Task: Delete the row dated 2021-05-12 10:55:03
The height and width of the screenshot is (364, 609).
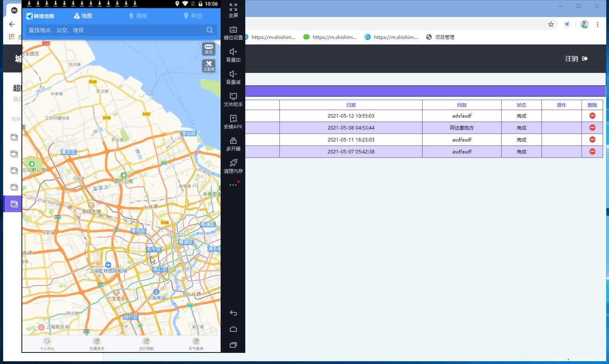Action: pos(592,116)
